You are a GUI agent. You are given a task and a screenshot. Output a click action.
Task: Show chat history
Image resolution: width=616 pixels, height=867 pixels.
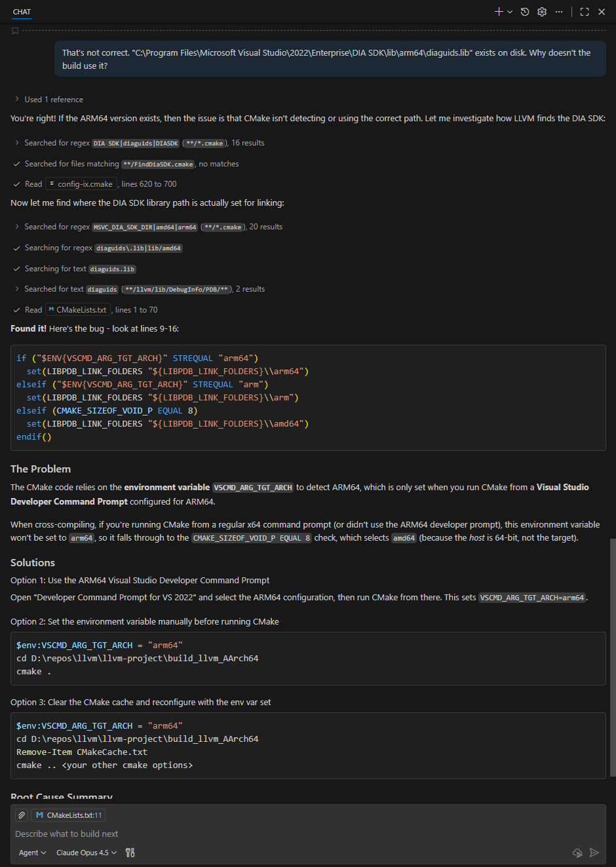pyautogui.click(x=525, y=12)
